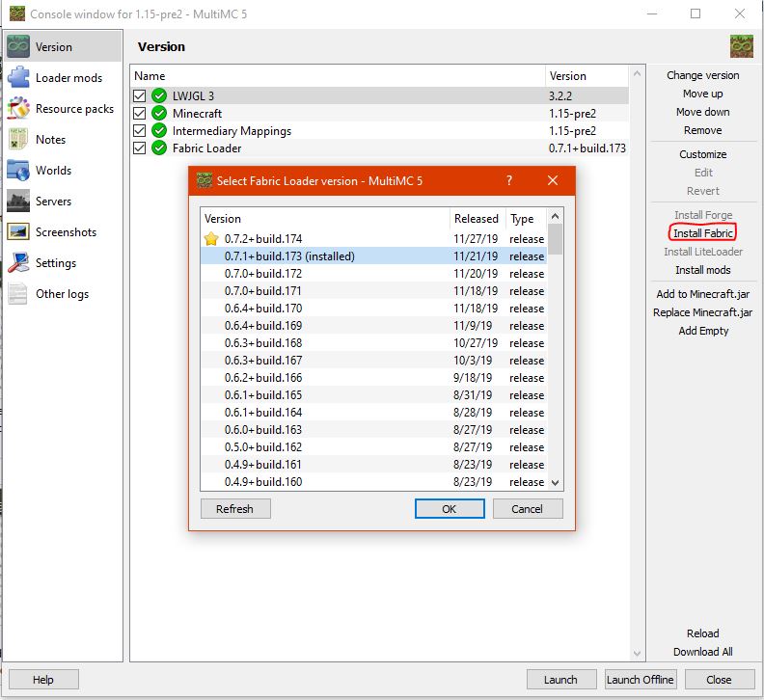Select version 0.6.2+build.166
Screen dimensions: 764x700
pos(373,378)
